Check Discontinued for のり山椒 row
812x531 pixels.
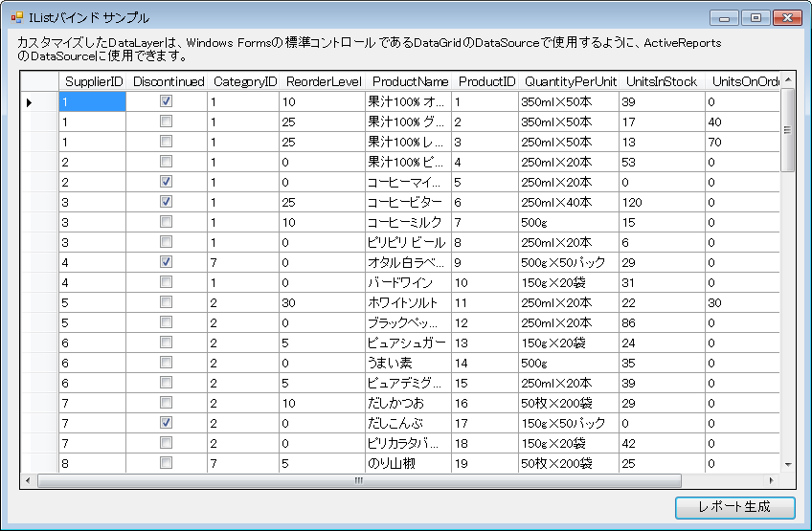point(166,463)
